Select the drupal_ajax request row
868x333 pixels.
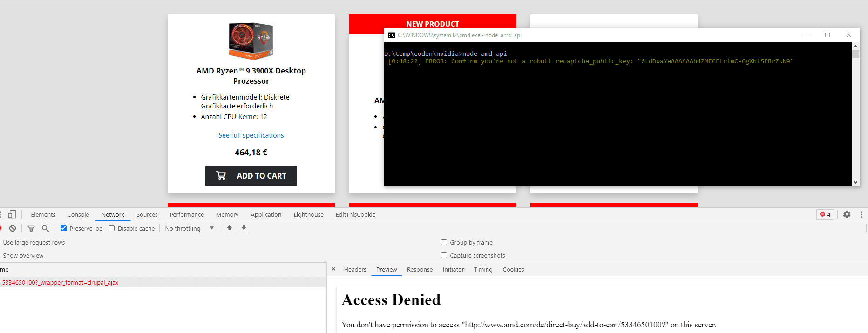point(163,282)
